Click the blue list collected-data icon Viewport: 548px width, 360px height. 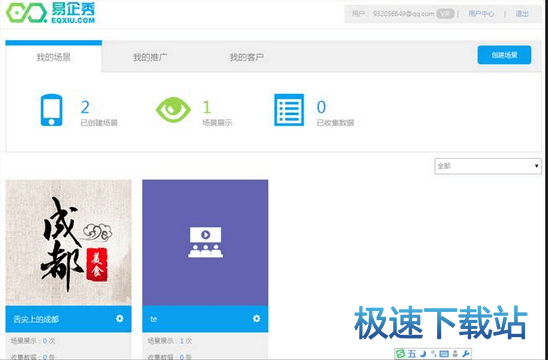click(289, 110)
